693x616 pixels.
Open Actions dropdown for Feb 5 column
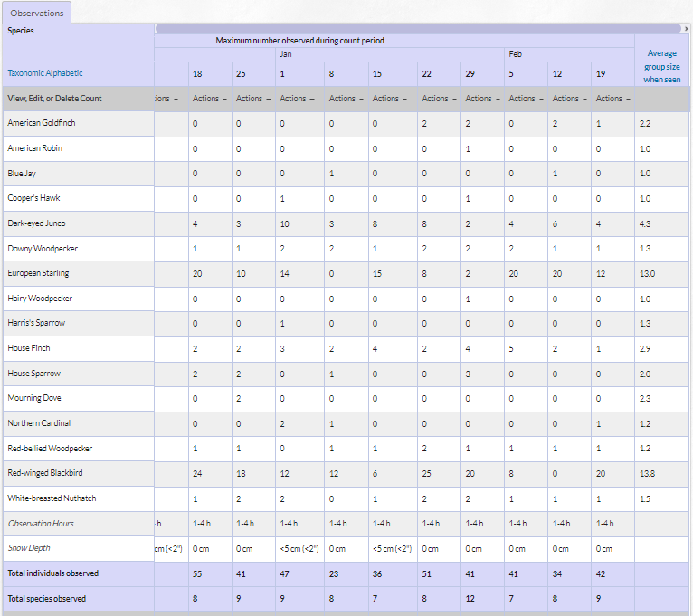(x=526, y=99)
